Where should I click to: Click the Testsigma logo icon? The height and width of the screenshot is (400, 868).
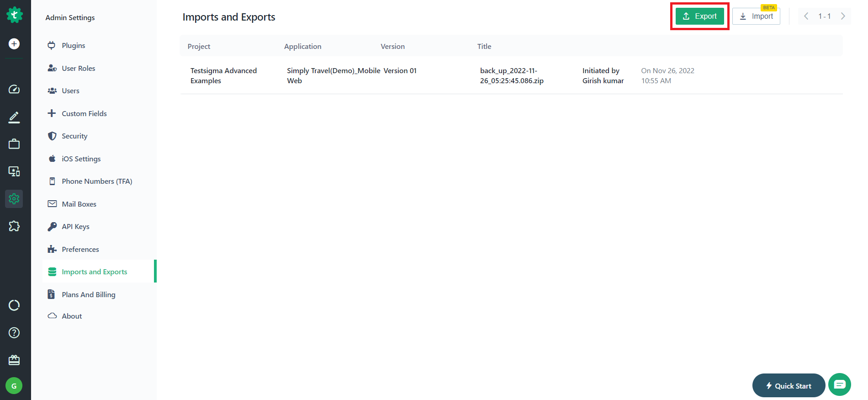(x=14, y=15)
